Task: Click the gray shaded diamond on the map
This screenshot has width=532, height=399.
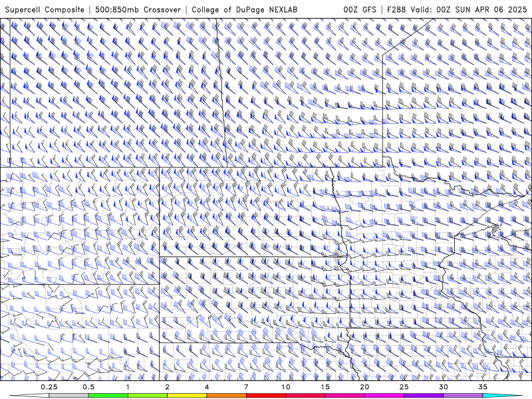Action: point(338,255)
